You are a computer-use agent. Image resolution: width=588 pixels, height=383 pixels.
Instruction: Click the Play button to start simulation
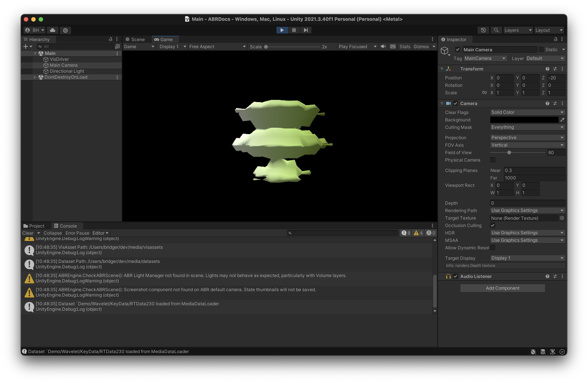click(x=282, y=30)
